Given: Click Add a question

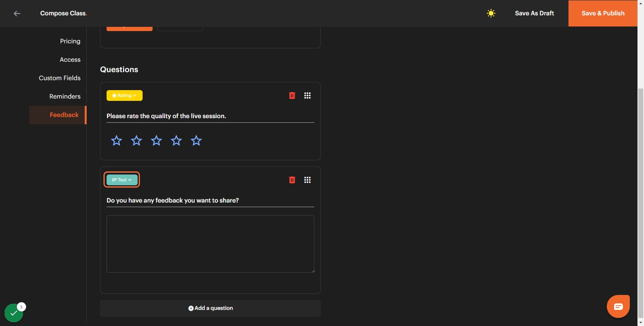Looking at the screenshot, I should [210, 308].
